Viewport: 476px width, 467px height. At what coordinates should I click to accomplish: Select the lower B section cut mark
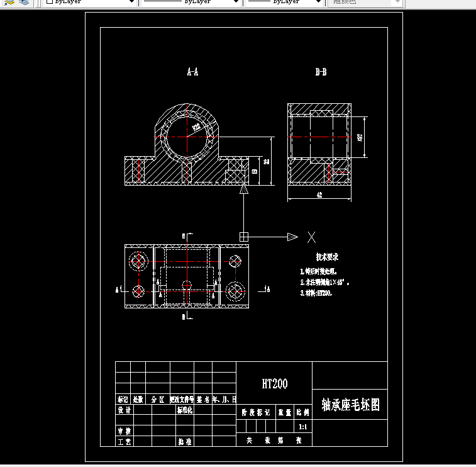click(x=187, y=317)
